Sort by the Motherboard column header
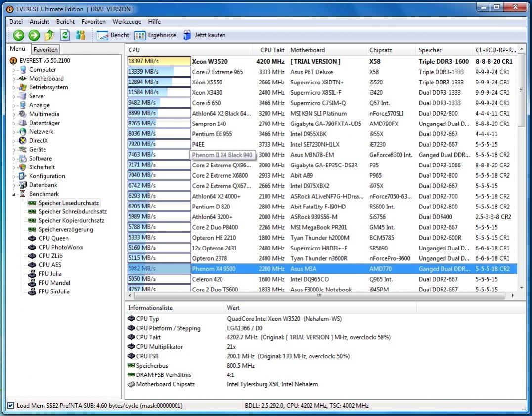This screenshot has width=532, height=416. 327,50
